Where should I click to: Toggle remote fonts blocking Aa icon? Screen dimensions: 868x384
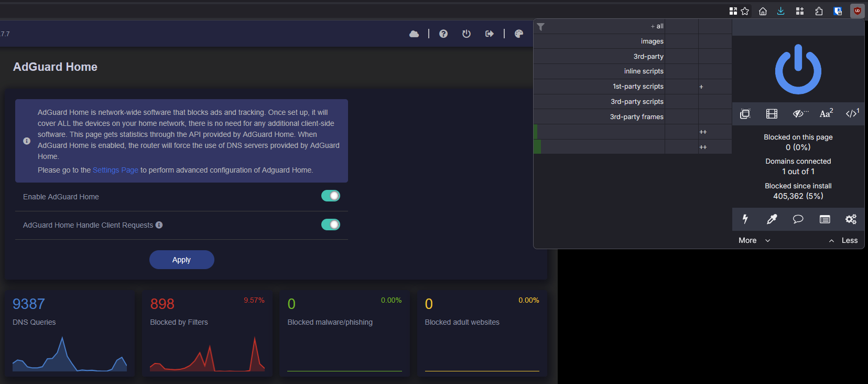pos(826,113)
